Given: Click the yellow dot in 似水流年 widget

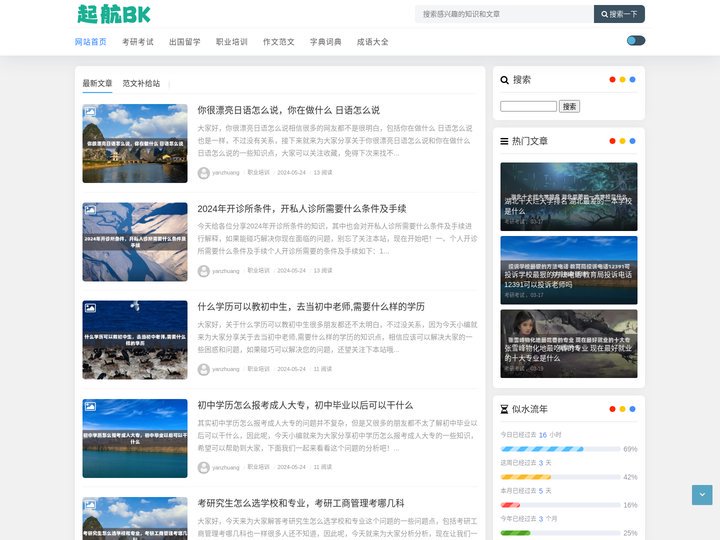Looking at the screenshot, I should (622, 409).
